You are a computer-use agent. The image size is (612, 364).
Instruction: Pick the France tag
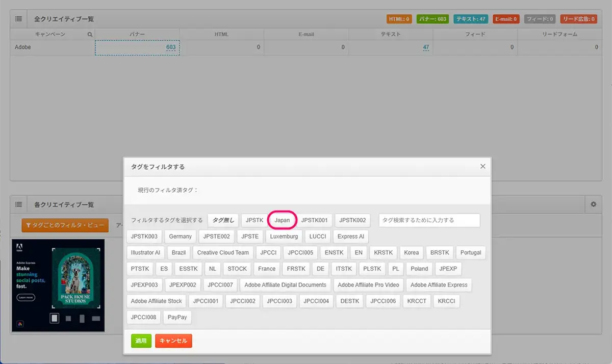(x=267, y=269)
